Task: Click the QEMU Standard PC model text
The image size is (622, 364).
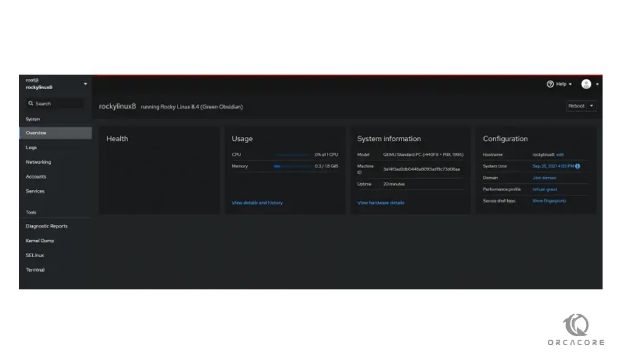Action: tap(423, 155)
